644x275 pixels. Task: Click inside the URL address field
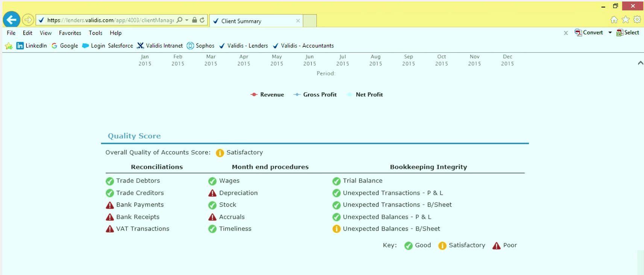[110, 20]
